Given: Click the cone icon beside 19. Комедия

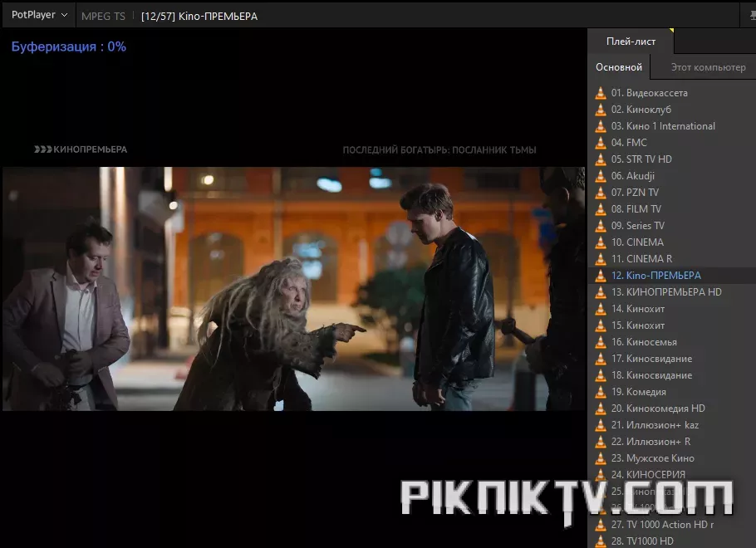Looking at the screenshot, I should pos(601,392).
